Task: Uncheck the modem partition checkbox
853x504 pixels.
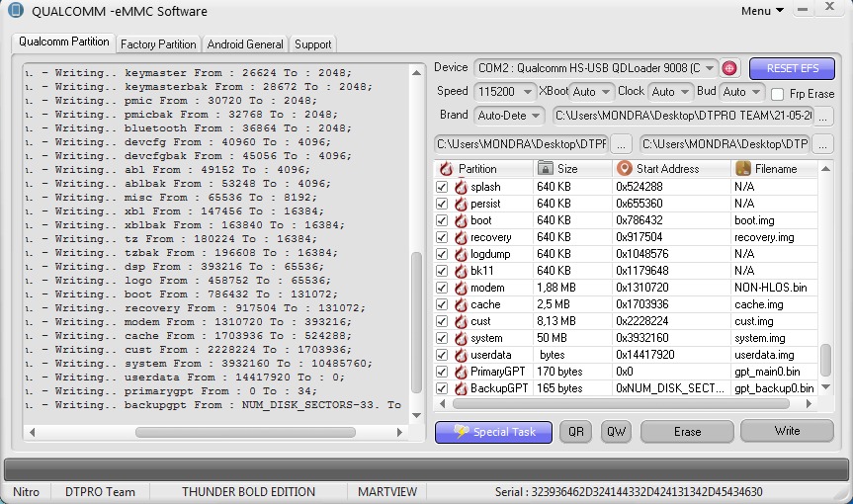Action: pos(442,288)
